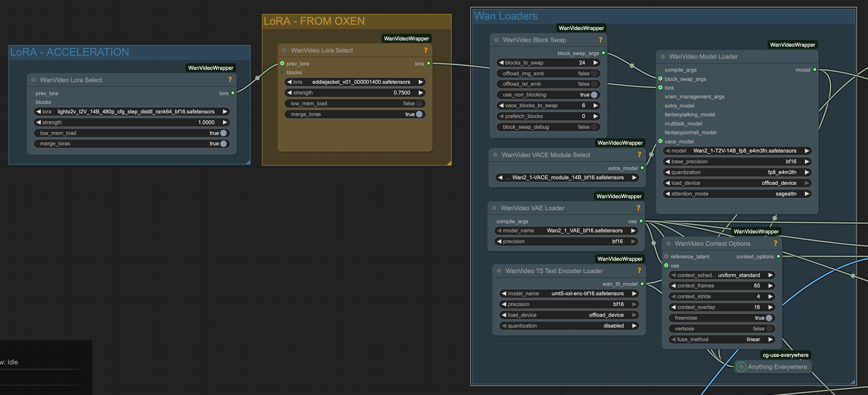868x395 pixels.
Task: Open help for WanVideo VACE Module Select
Action: click(639, 155)
